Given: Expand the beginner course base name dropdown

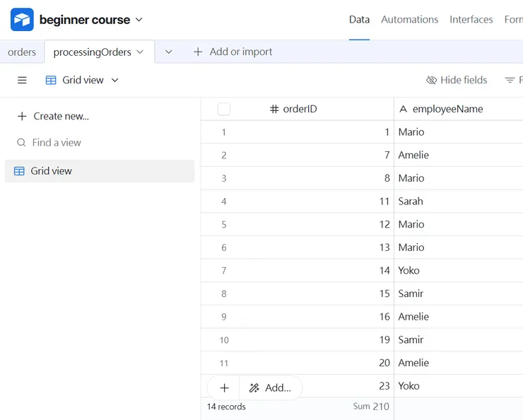Looking at the screenshot, I should pos(139,20).
